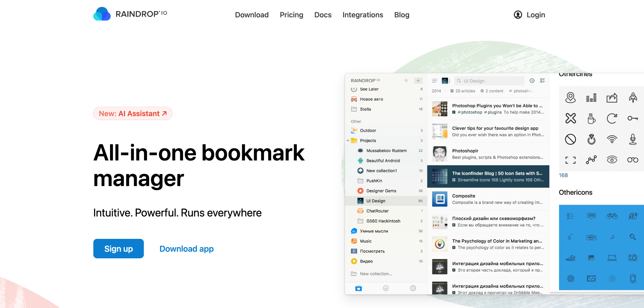Open the Beautiful Android collection
644x308 pixels.
386,161
